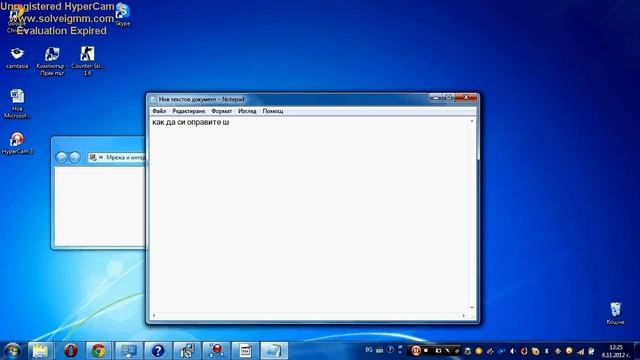Click the volume speaker tray icon
Screen dimensions: 640x360
(513, 351)
